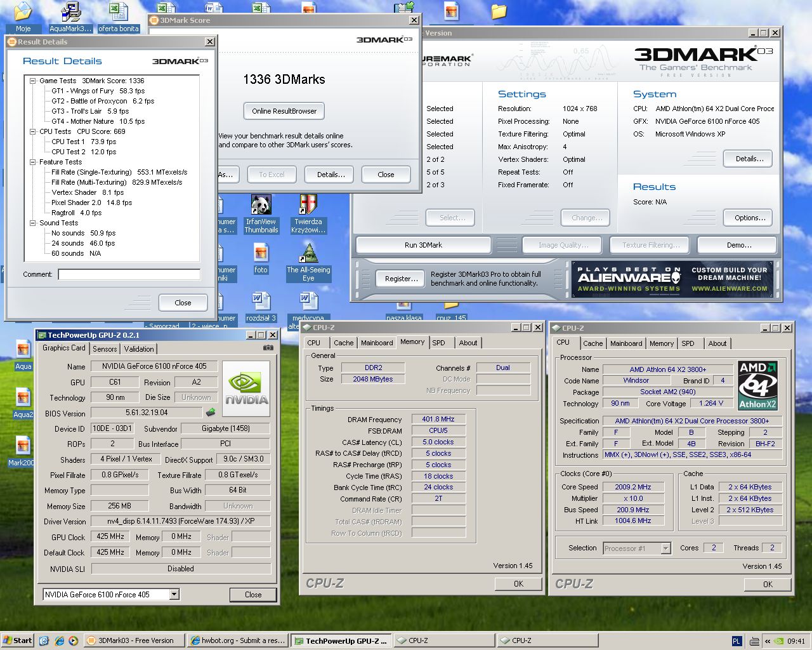This screenshot has height=650, width=812.
Task: Open the SPD tab in memory CPU-Z window
Action: [438, 343]
